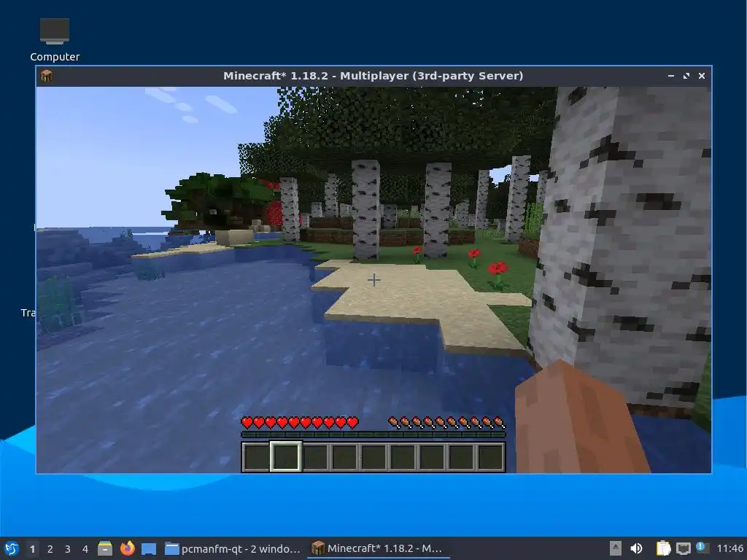Select the seventh hotbar slot
This screenshot has height=560, width=747.
point(432,456)
